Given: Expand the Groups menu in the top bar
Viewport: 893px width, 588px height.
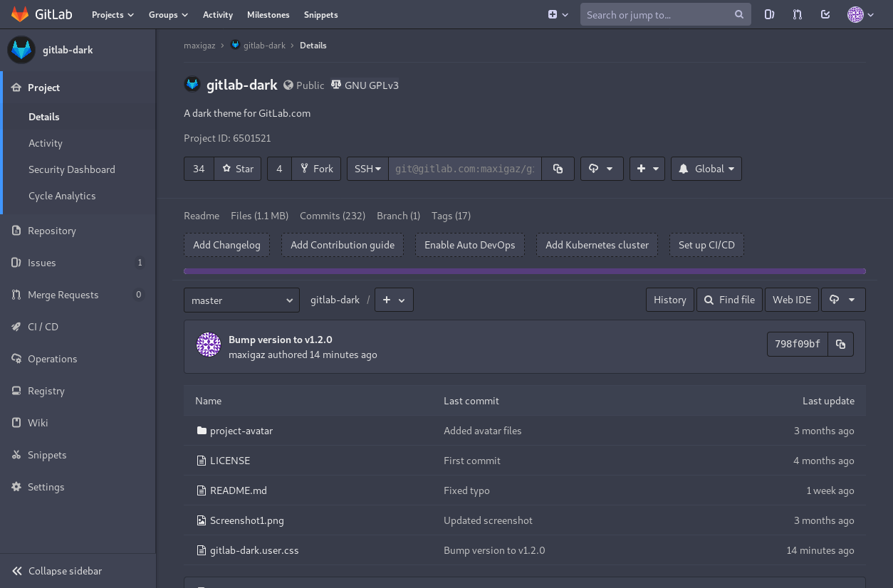Looking at the screenshot, I should [168, 14].
